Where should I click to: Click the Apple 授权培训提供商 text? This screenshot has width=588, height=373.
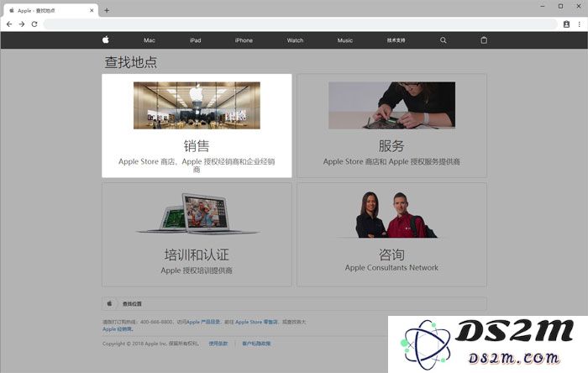pyautogui.click(x=197, y=271)
